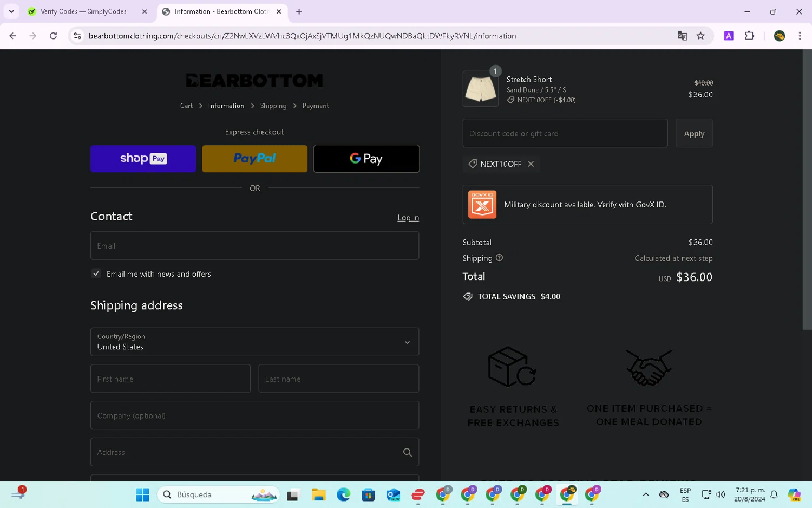Reload the current checkout page

pyautogui.click(x=53, y=36)
